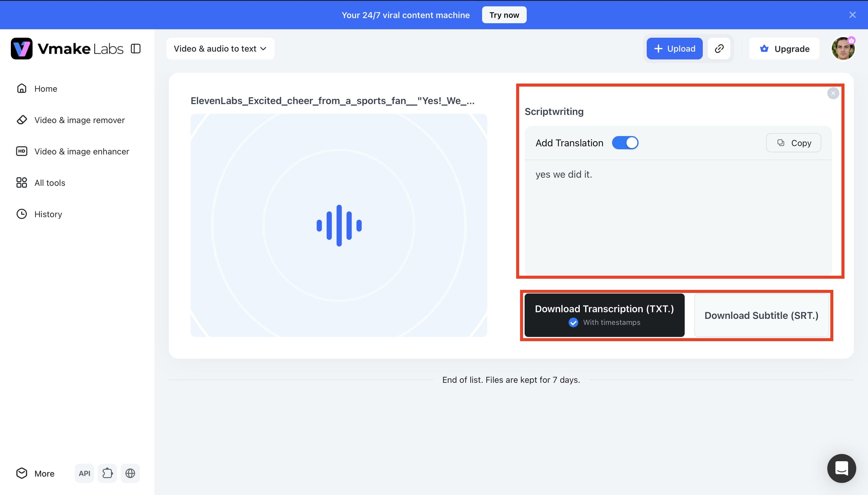The height and width of the screenshot is (495, 868).
Task: Open All tools page
Action: pyautogui.click(x=41, y=182)
